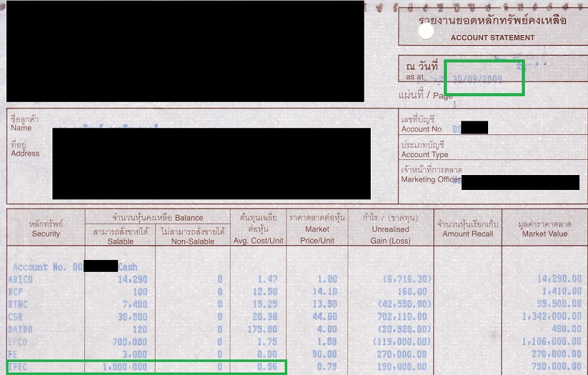The height and width of the screenshot is (375, 588).
Task: Click EPCO market price 1.58
Action: pyautogui.click(x=327, y=342)
